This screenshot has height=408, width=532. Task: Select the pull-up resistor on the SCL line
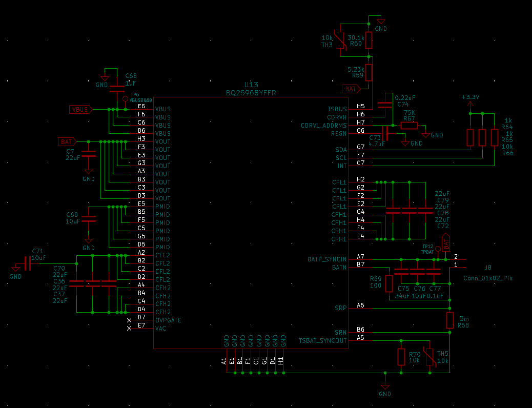[482, 138]
